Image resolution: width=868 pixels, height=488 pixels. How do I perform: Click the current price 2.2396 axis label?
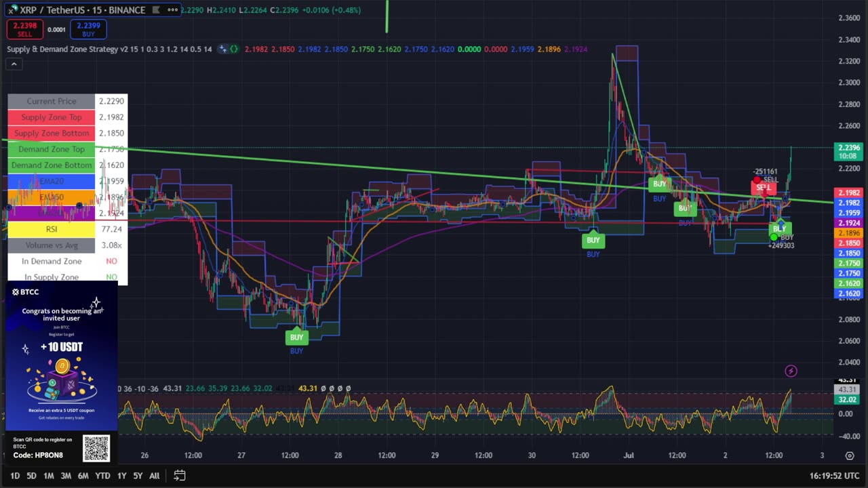(x=848, y=147)
